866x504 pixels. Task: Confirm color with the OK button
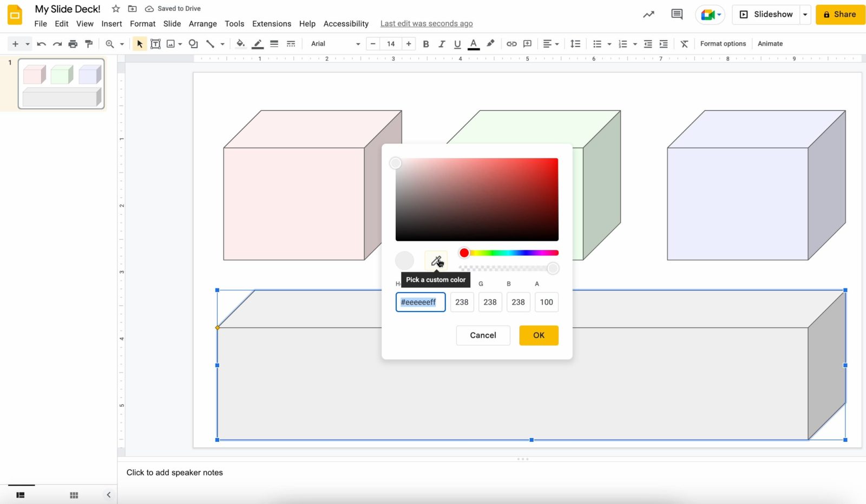539,335
